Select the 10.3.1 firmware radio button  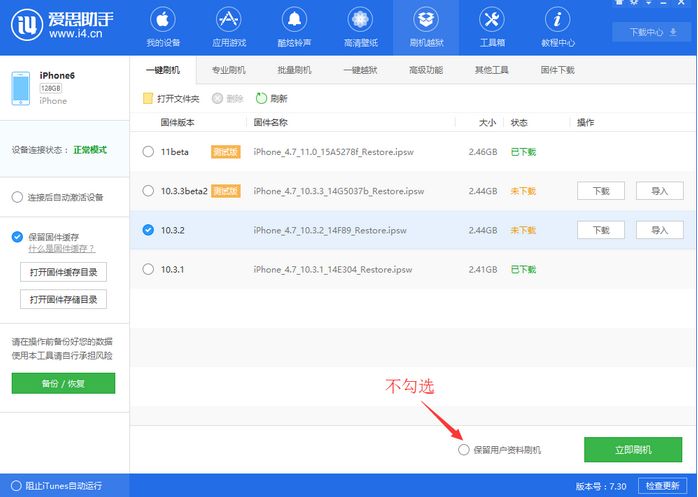point(148,269)
